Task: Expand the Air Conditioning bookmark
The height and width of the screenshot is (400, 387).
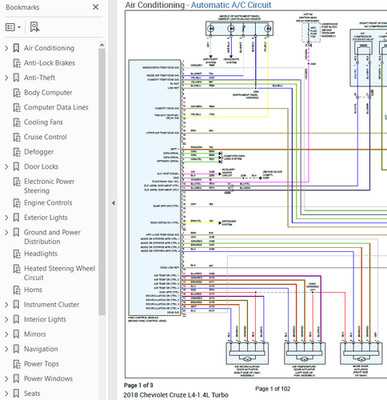Action: pos(6,48)
